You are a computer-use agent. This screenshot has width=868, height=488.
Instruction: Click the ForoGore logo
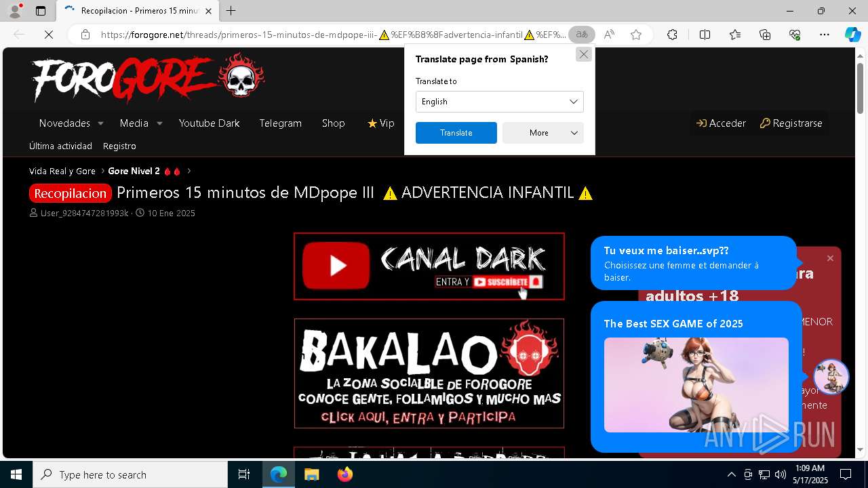(148, 79)
